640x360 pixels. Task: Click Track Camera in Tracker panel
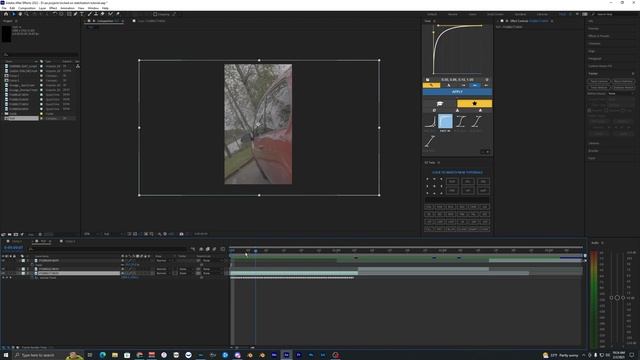[599, 81]
